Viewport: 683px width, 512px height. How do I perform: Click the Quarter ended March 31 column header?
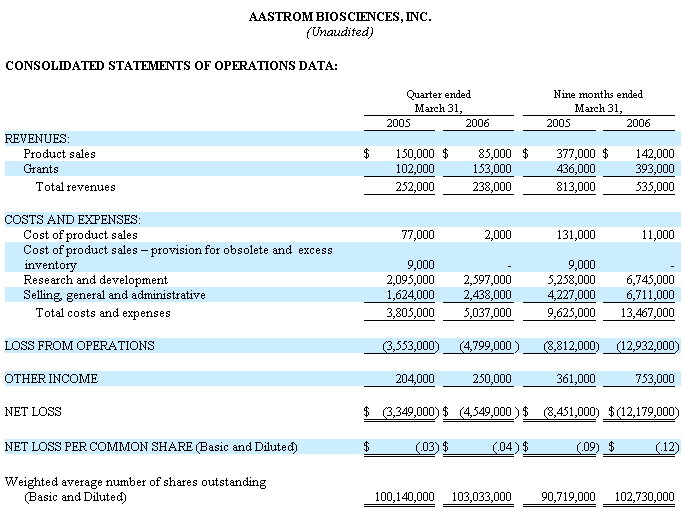(438, 101)
